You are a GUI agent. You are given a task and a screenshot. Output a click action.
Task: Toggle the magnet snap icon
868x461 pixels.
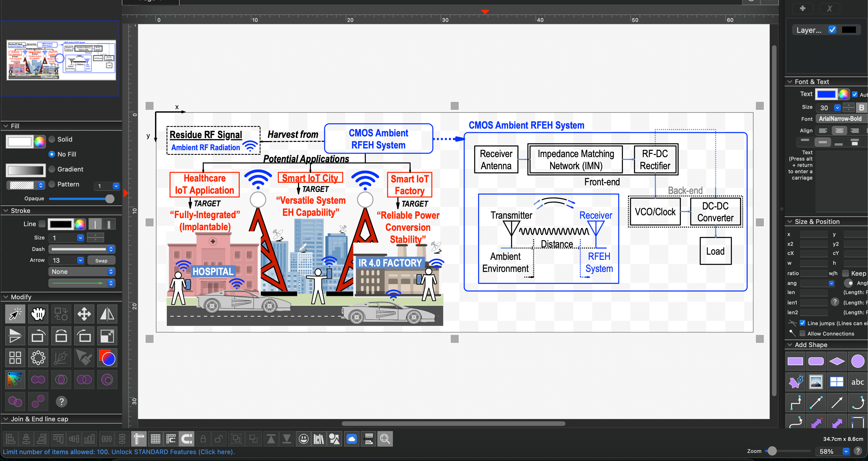point(187,439)
